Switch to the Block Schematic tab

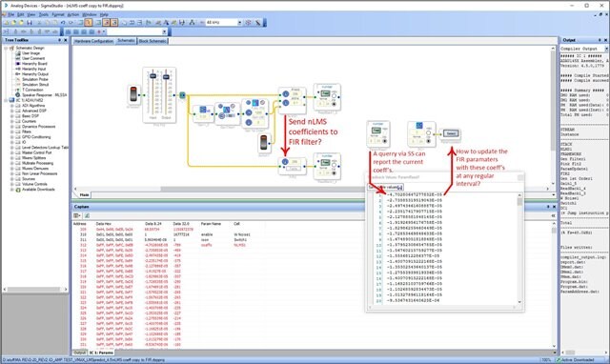tap(152, 41)
